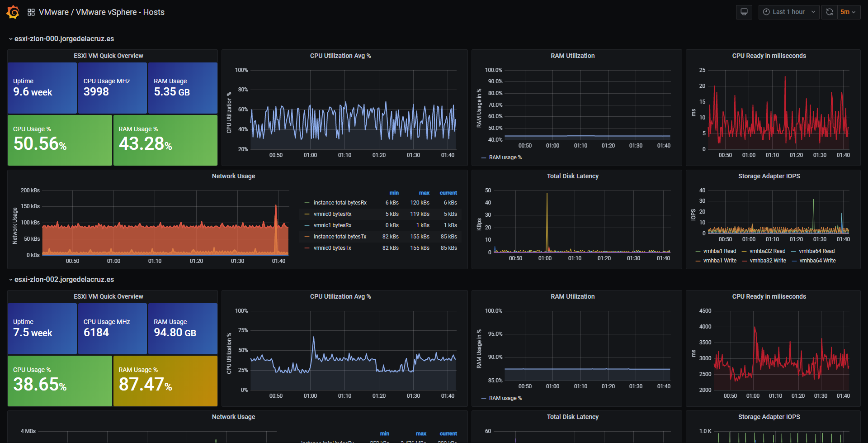Toggle vmhba64 Write series visibility

coord(817,261)
